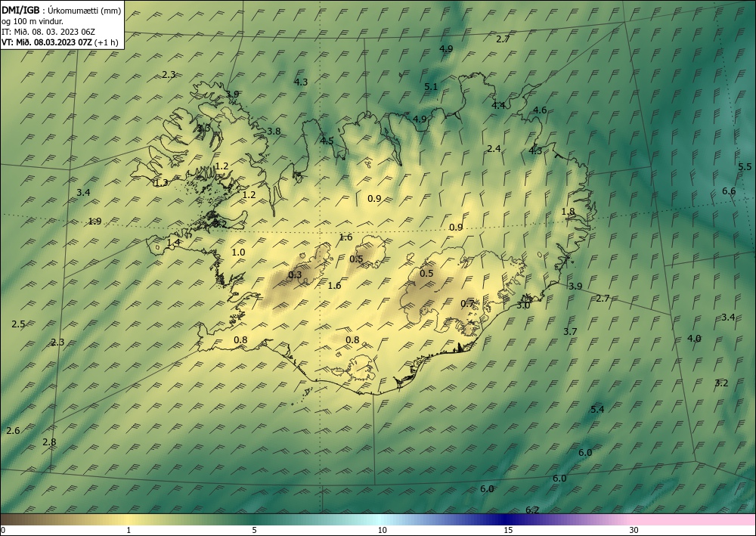Click the legend tick label '10'
This screenshot has width=756, height=536.
click(383, 531)
